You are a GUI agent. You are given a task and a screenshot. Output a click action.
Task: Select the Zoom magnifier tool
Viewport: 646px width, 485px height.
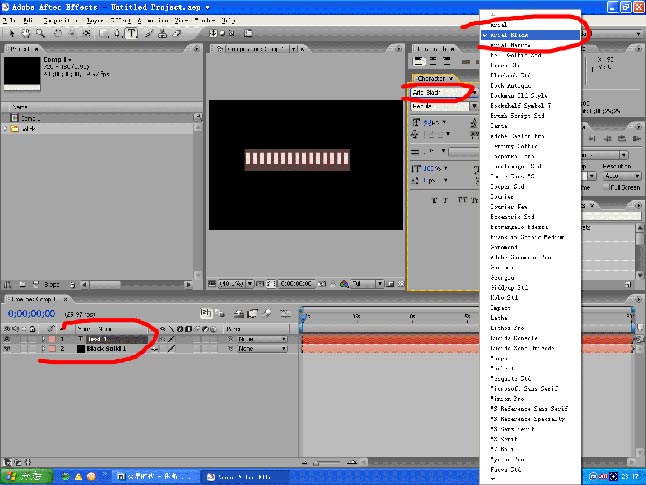click(x=40, y=33)
